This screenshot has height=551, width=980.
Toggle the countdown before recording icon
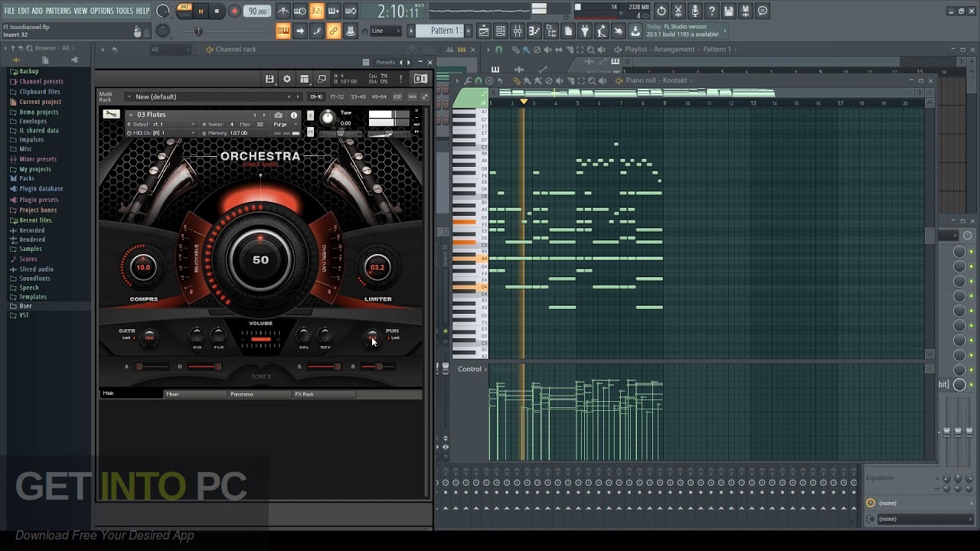point(317,11)
